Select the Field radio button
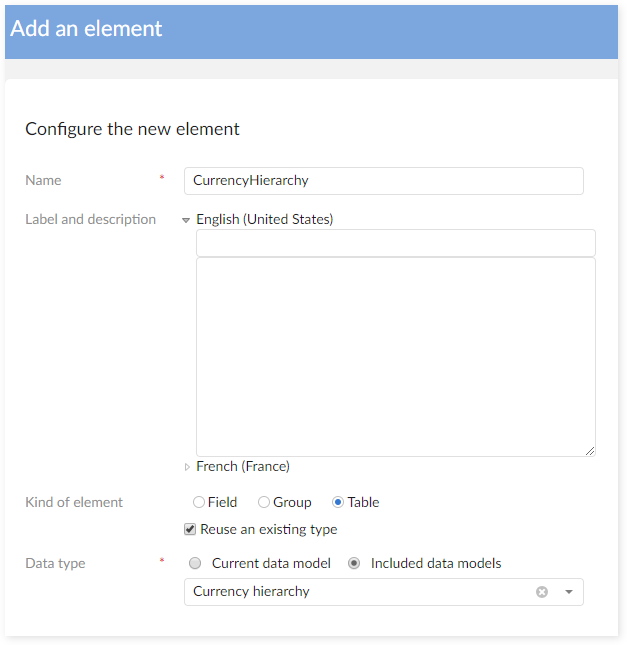 (199, 503)
